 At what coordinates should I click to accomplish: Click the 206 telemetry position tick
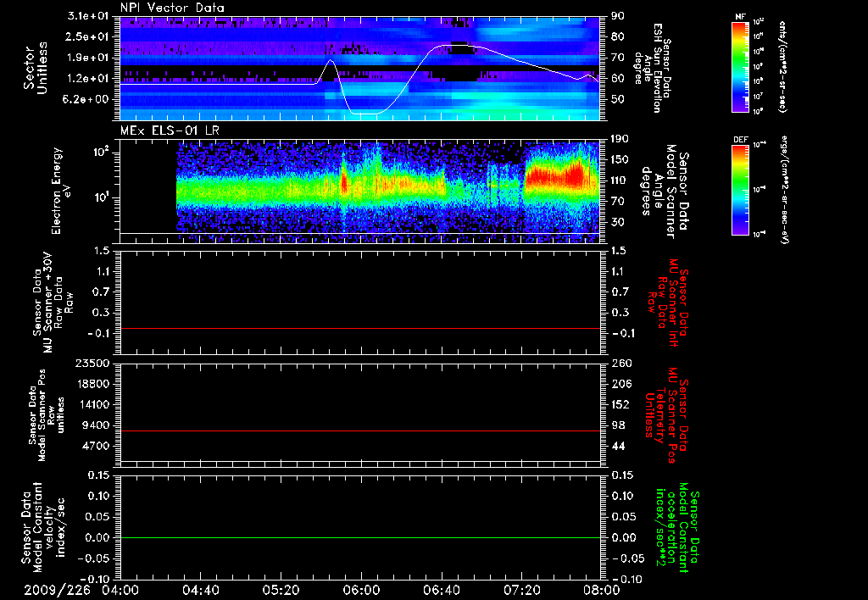pos(620,384)
